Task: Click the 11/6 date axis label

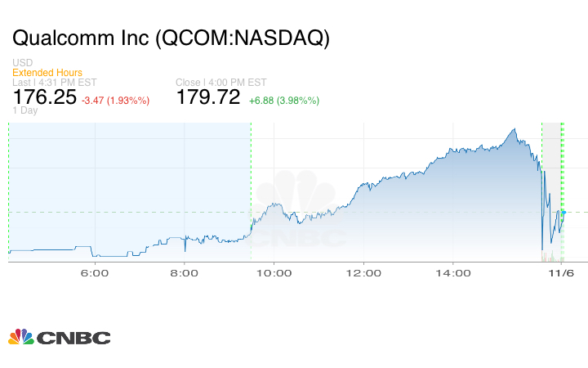Action: 562,274
